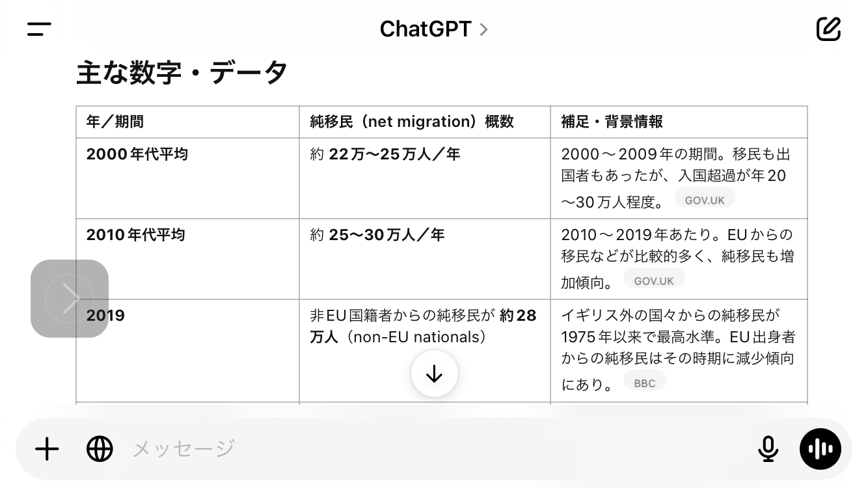Open GOV.UK source in 2000年代平均 row
The image size is (868, 488).
705,200
